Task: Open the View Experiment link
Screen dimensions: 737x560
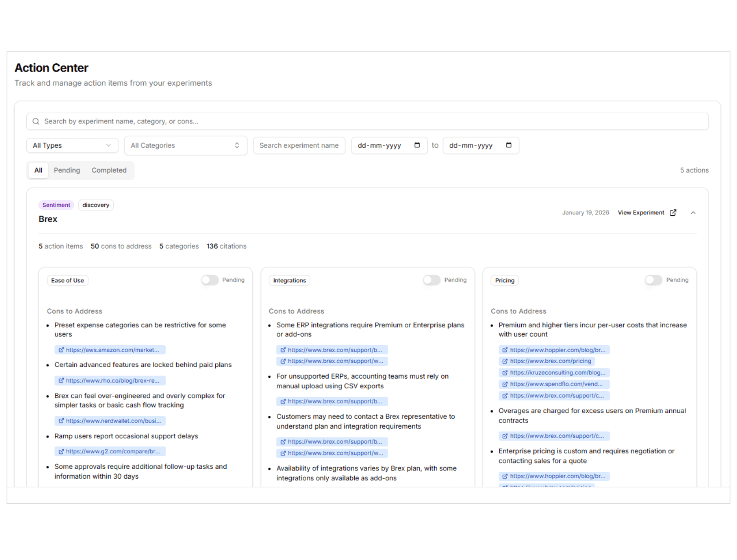Action: coord(641,212)
